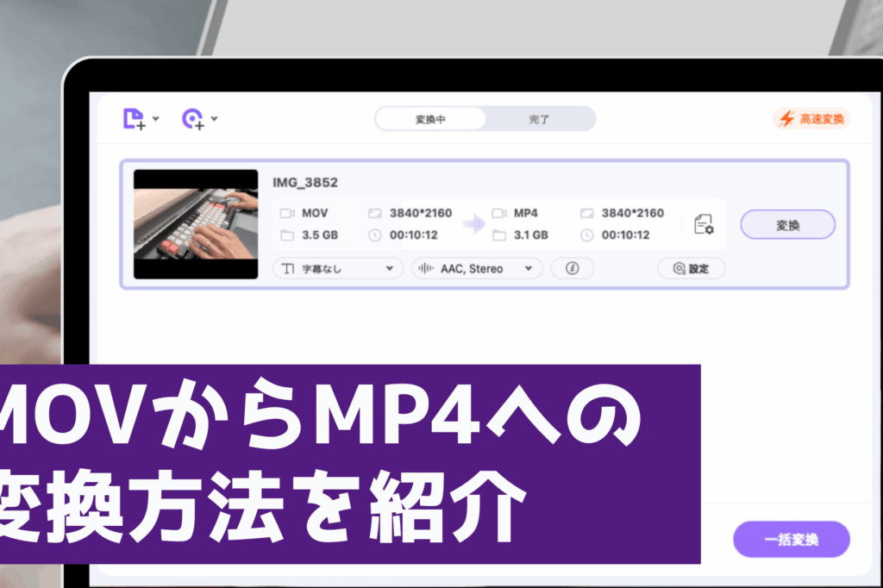Click the IMG_3852 video thumbnail

[196, 222]
